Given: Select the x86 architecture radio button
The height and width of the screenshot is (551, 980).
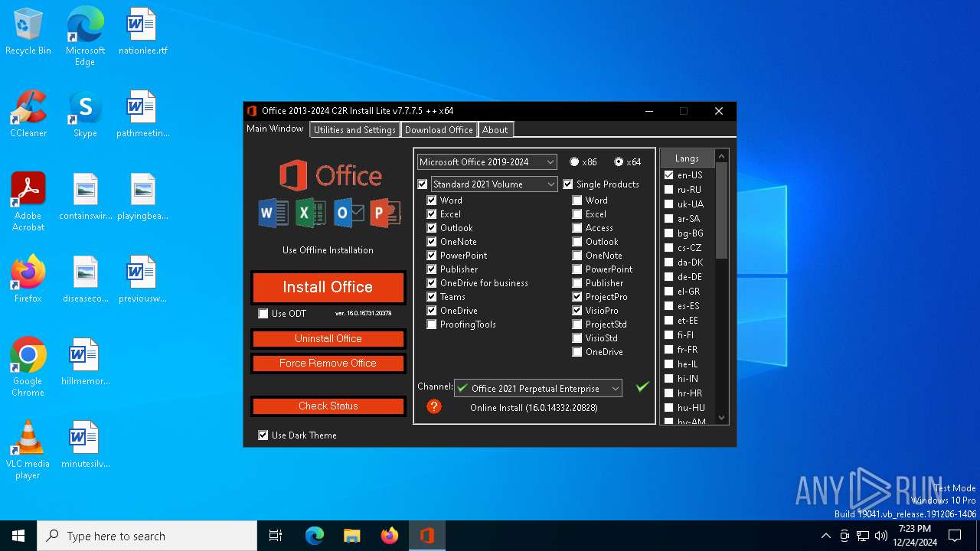Looking at the screenshot, I should click(574, 162).
